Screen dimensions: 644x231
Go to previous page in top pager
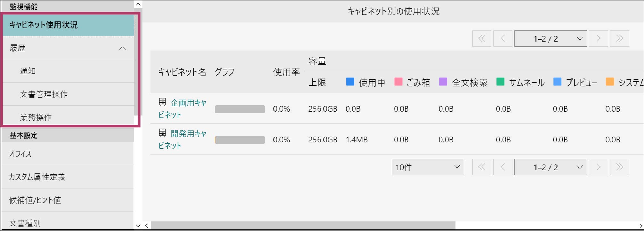[x=503, y=39]
